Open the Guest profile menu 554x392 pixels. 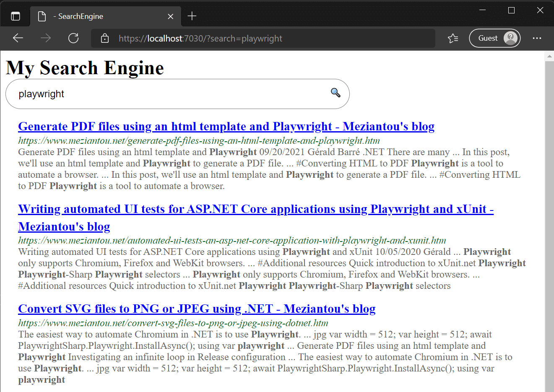495,38
